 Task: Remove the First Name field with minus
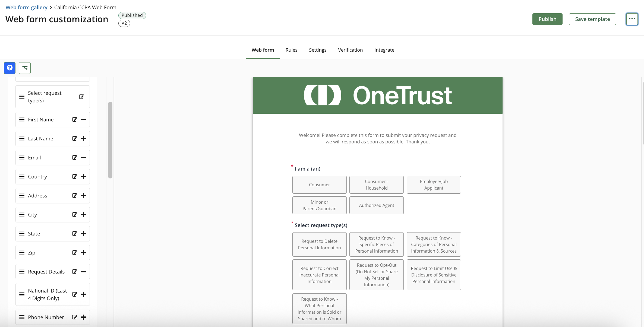tap(84, 120)
